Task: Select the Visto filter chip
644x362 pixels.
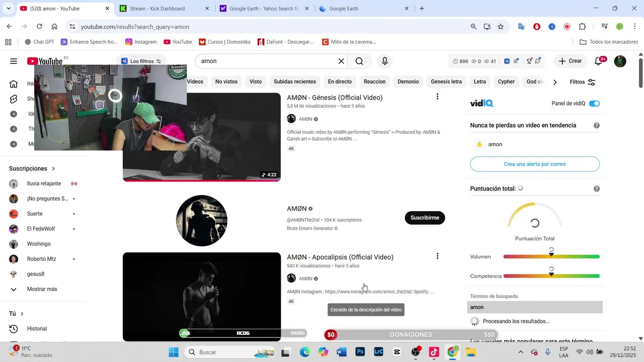Action: coord(256,81)
